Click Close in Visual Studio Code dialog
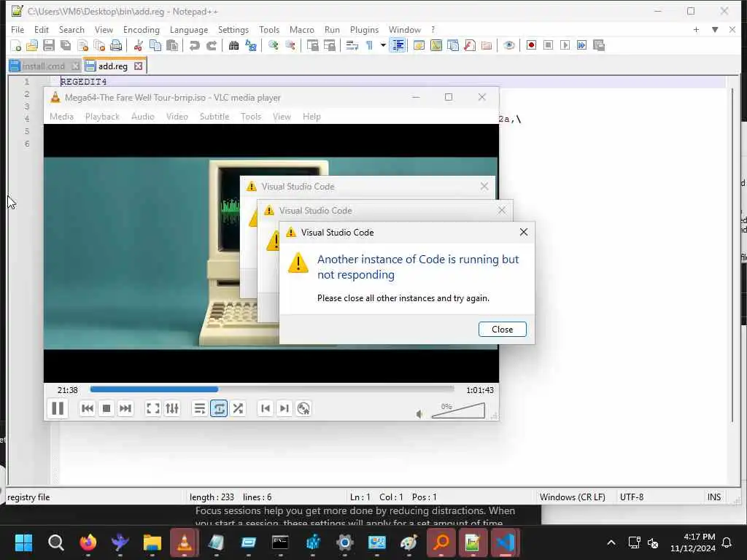The image size is (747, 560). click(x=502, y=330)
